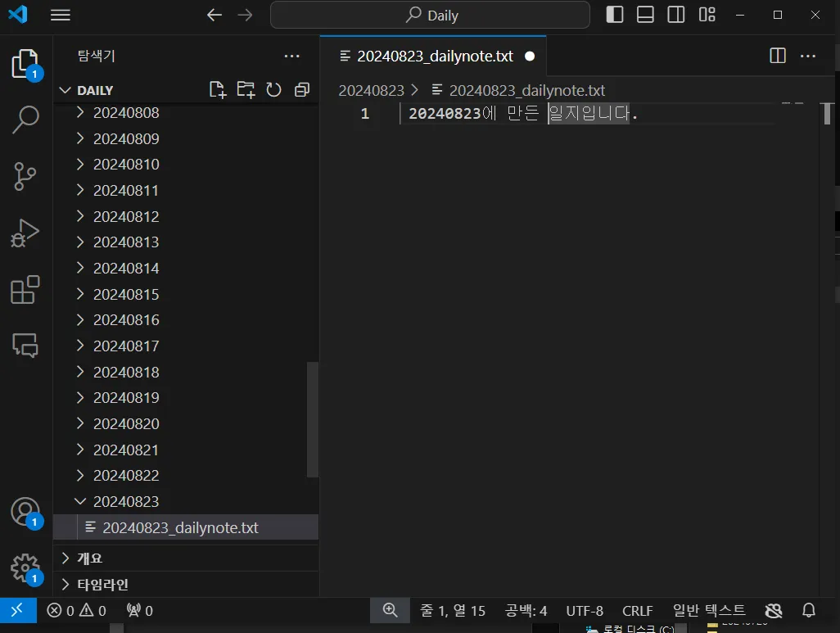Expand the 20240817 folder
Viewport: 840px width, 633px height.
pos(186,346)
